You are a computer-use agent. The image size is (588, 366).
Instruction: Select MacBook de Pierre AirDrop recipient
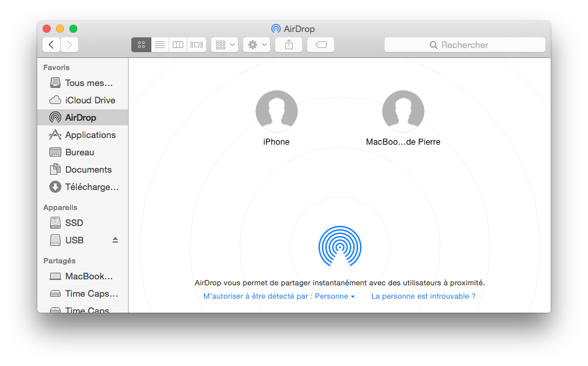[x=403, y=111]
